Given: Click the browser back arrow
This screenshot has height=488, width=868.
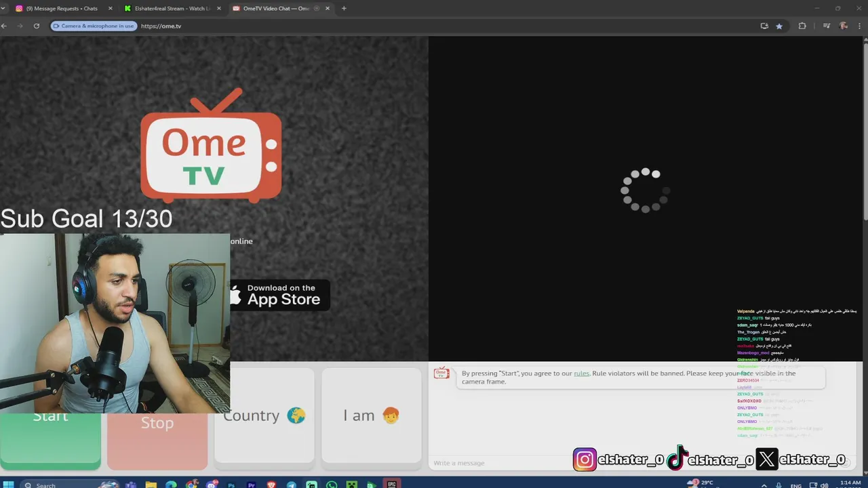Looking at the screenshot, I should tap(4, 26).
